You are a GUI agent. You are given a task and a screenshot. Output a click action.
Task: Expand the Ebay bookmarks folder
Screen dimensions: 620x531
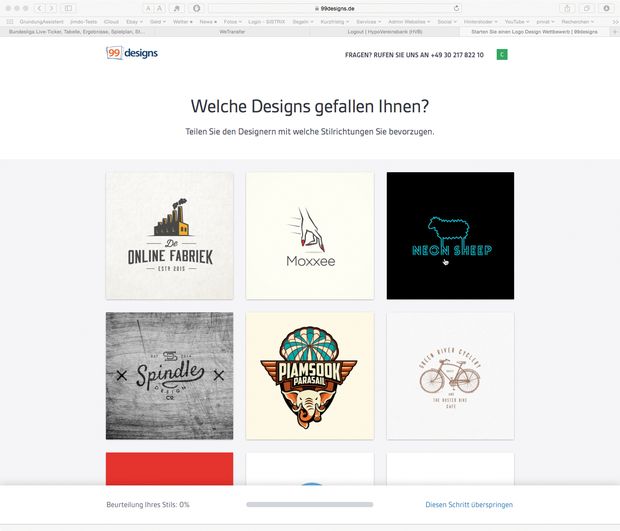coord(134,22)
